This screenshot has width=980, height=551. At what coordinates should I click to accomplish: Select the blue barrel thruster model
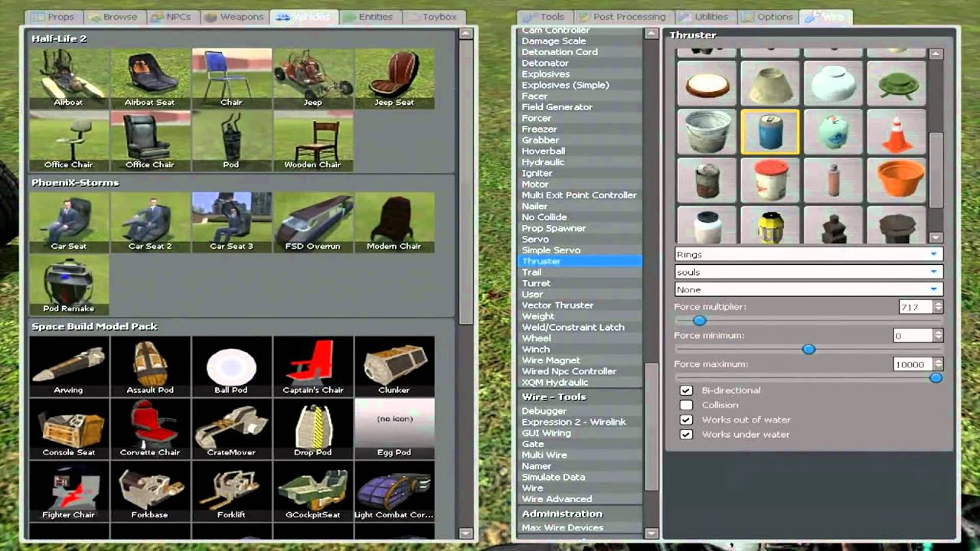click(770, 132)
